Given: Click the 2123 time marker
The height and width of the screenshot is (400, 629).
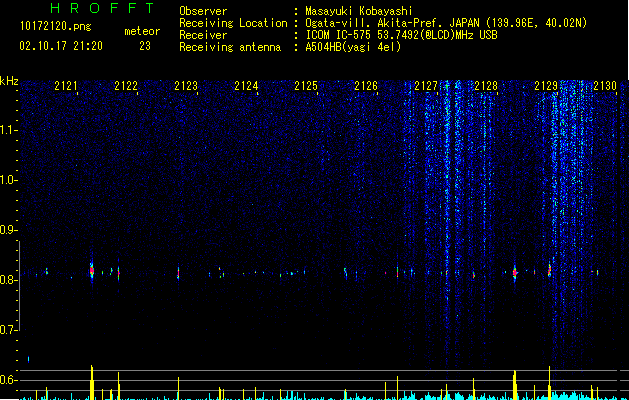Looking at the screenshot, I should click(186, 86).
